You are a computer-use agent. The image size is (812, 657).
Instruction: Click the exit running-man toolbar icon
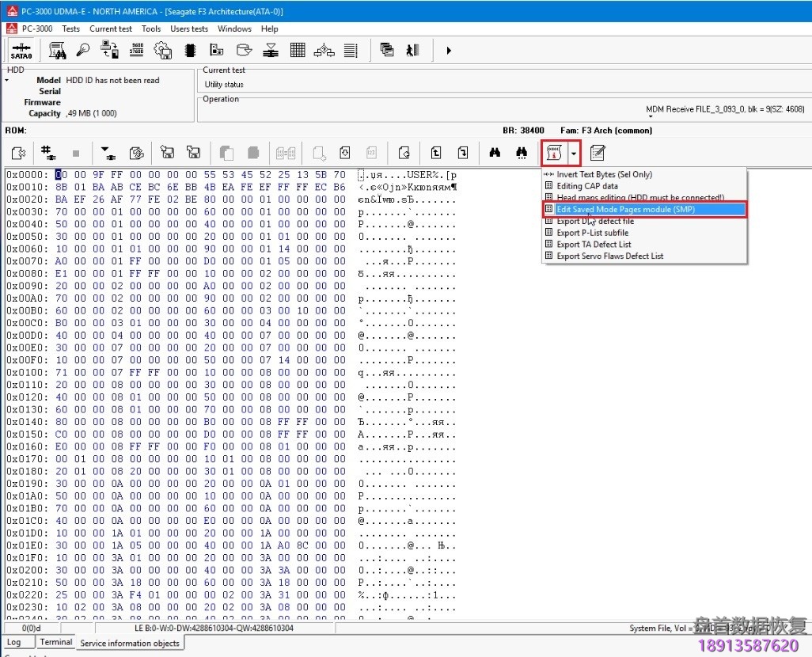[412, 51]
